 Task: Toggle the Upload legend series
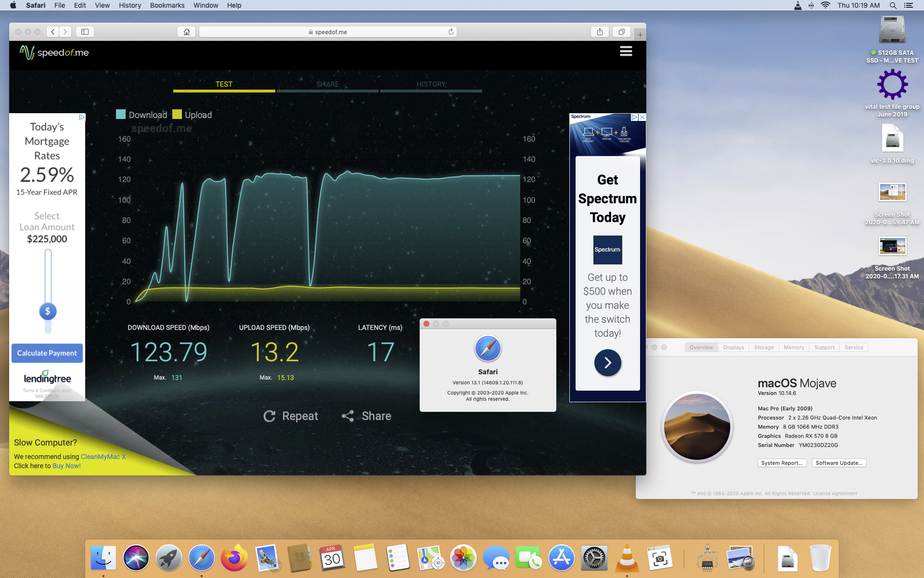click(x=192, y=115)
